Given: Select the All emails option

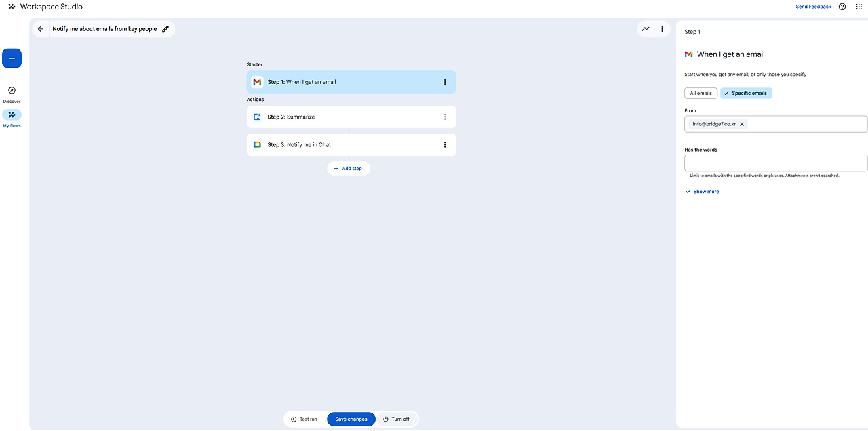Looking at the screenshot, I should coord(701,93).
